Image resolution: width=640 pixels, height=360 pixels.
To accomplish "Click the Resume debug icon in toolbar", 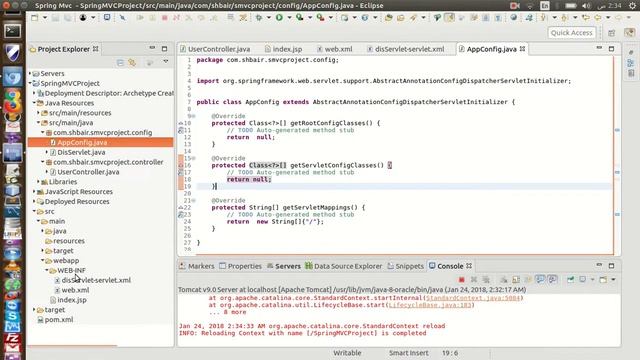I will [140, 18].
